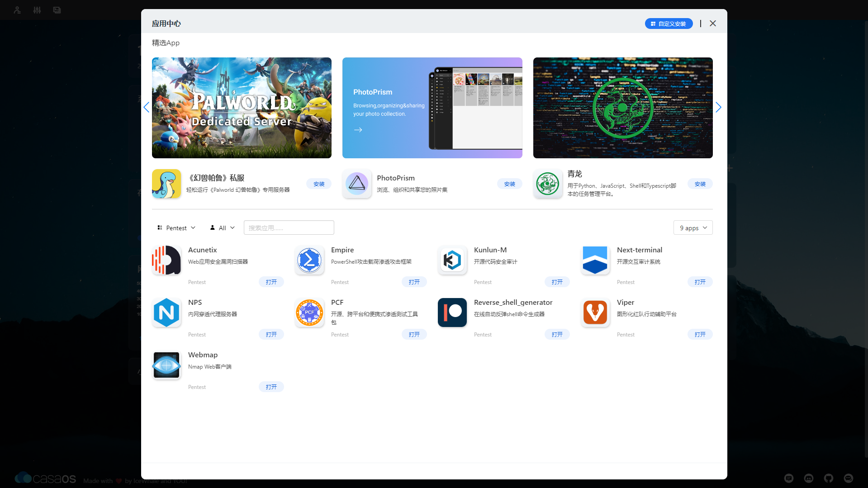868x488 pixels.
Task: Show next featured apps with right arrow
Action: pos(718,107)
